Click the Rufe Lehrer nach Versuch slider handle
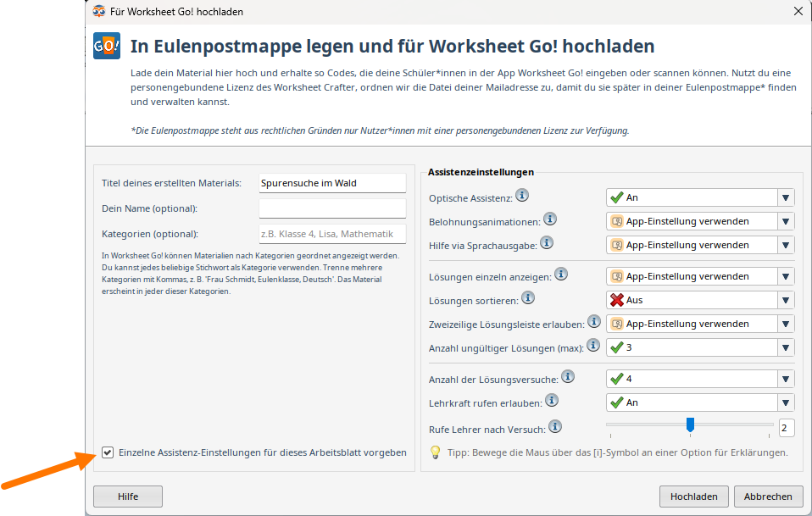This screenshot has height=516, width=812. pyautogui.click(x=690, y=424)
